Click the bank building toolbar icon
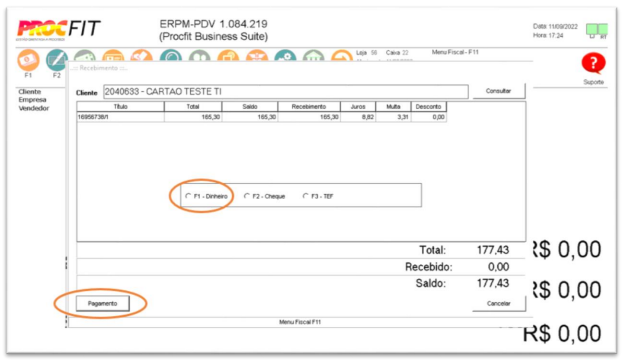The image size is (627, 363). (x=314, y=56)
